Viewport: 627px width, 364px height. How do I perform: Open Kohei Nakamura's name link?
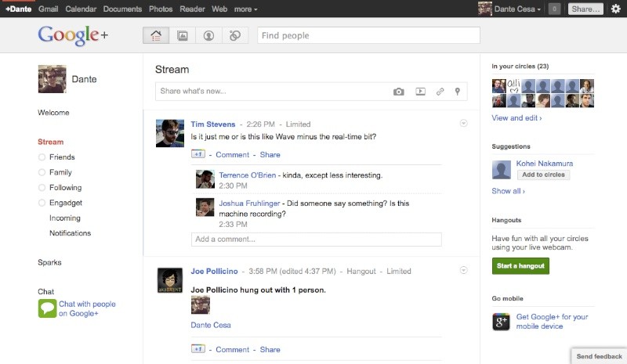point(544,164)
